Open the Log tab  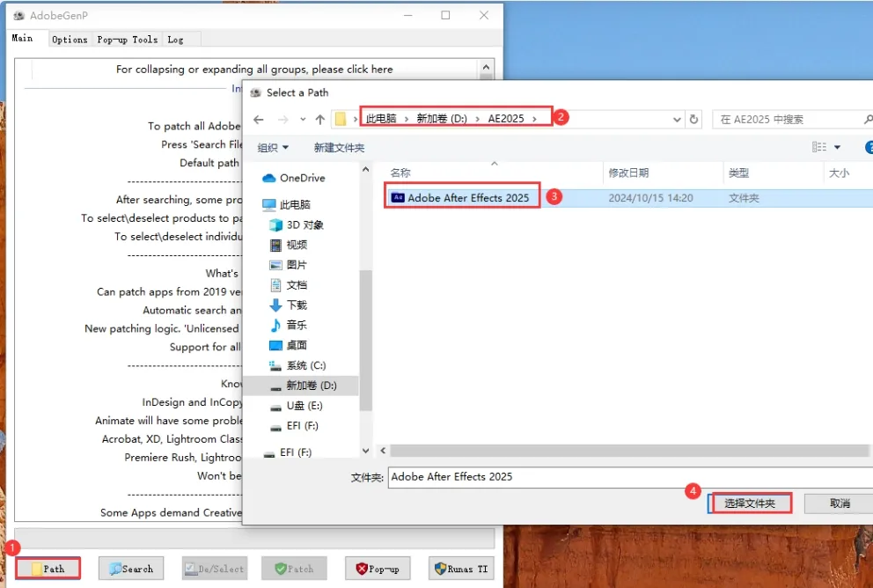(175, 40)
